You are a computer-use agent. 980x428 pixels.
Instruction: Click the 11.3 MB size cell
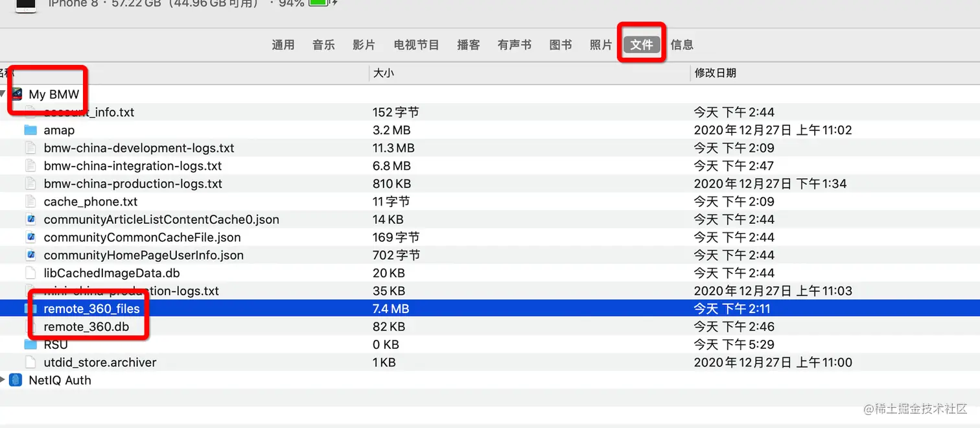[x=393, y=148]
